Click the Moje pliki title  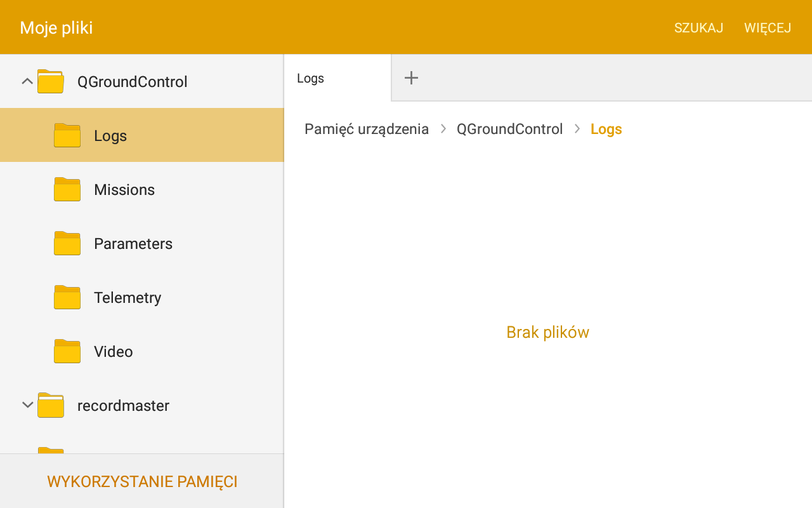point(56,27)
